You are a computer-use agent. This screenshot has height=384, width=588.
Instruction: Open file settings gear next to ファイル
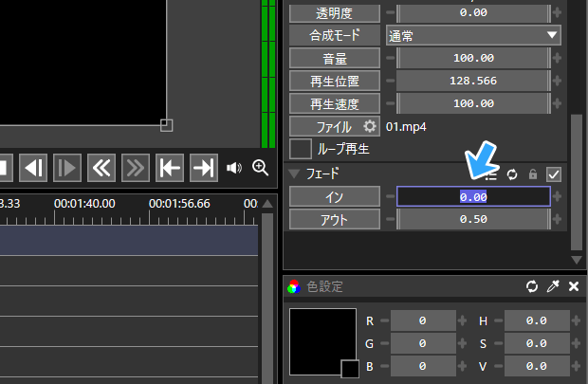(x=370, y=126)
